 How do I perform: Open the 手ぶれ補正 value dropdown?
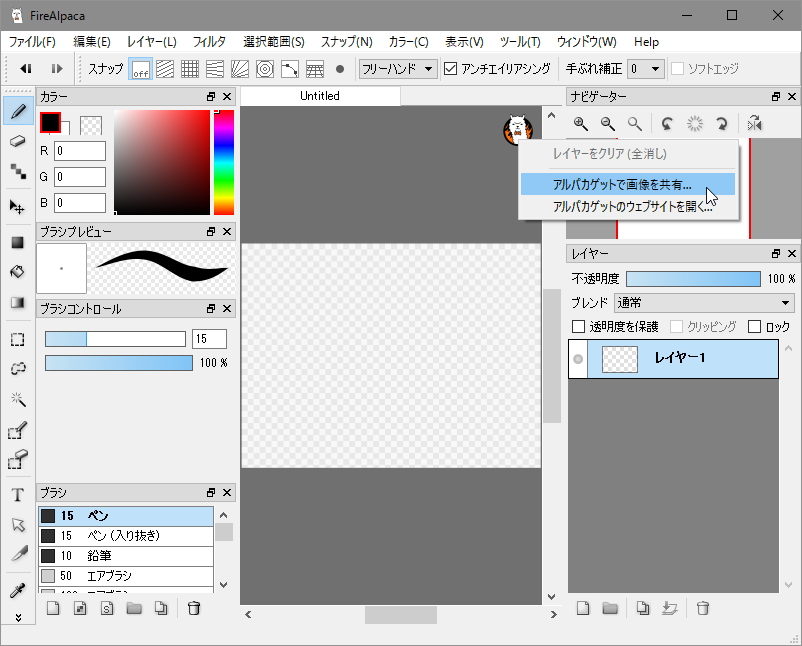(x=642, y=69)
